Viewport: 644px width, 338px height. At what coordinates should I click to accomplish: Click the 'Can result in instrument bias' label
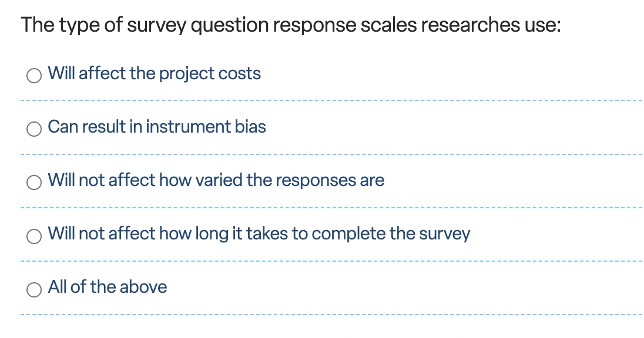[x=156, y=127]
